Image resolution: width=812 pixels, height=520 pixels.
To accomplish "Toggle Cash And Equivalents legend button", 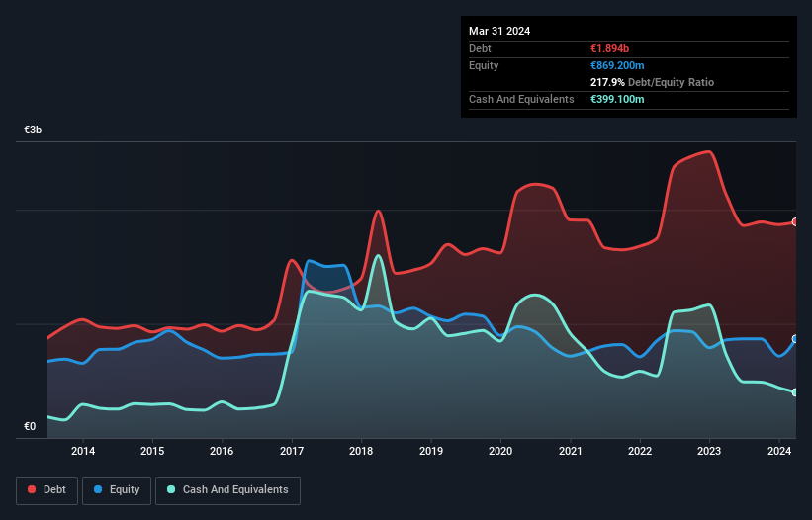I will 227,490.
